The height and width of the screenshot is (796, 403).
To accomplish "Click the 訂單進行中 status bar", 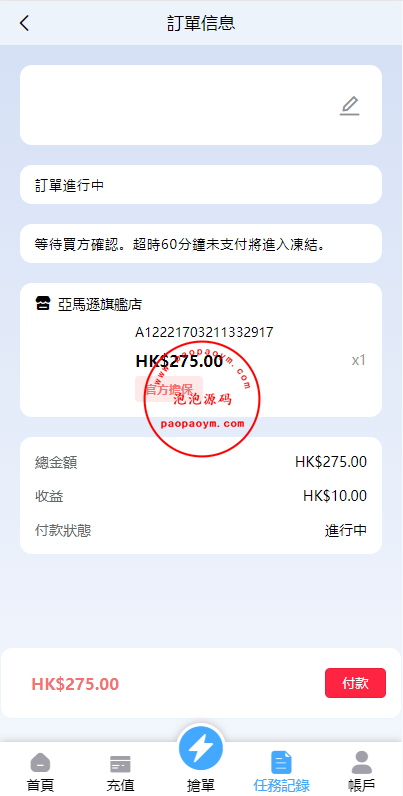I will click(x=201, y=185).
